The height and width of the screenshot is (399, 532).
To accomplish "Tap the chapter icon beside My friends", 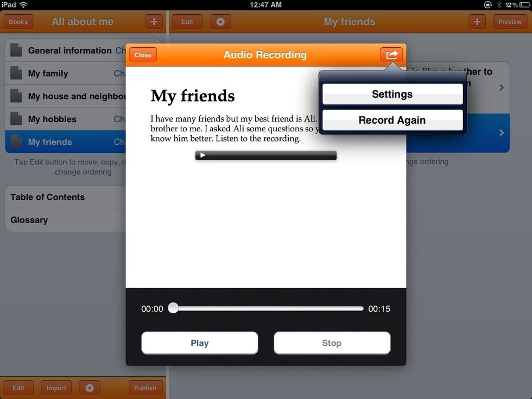I will pos(17,142).
